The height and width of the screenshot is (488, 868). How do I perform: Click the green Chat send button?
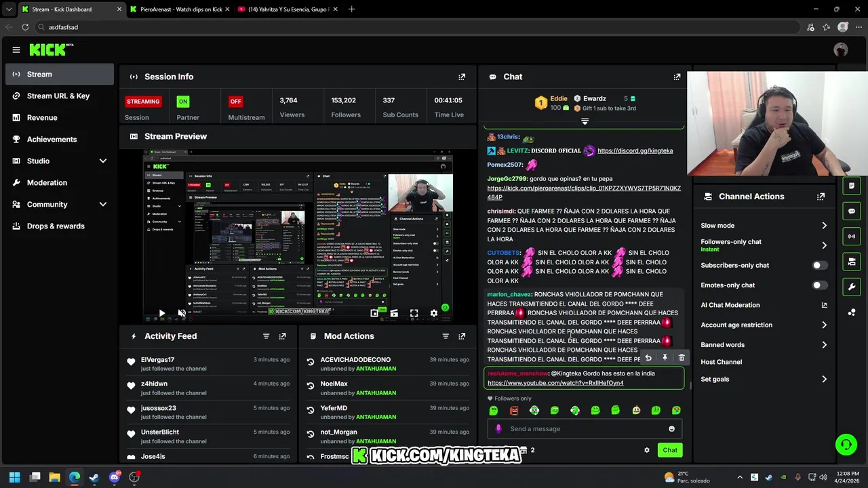pos(670,450)
